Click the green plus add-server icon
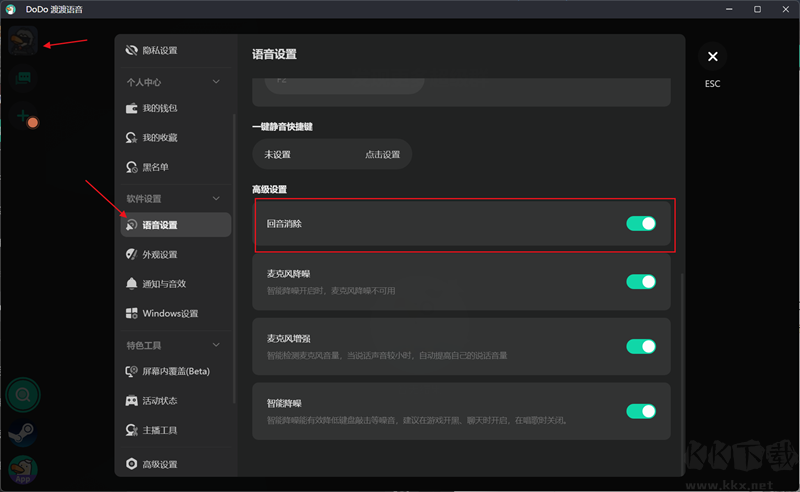Screen dimensions: 800x492 (23, 116)
